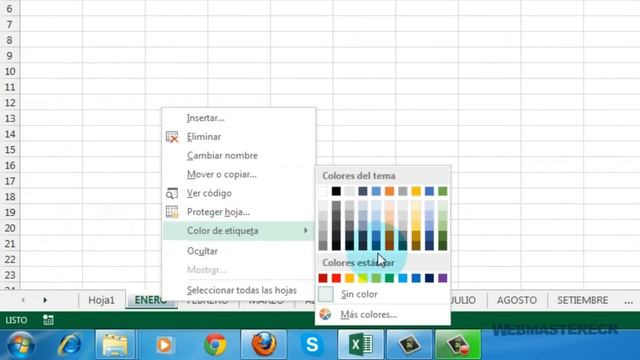The height and width of the screenshot is (360, 640).
Task: Click the LISTO status bar text
Action: (16, 320)
